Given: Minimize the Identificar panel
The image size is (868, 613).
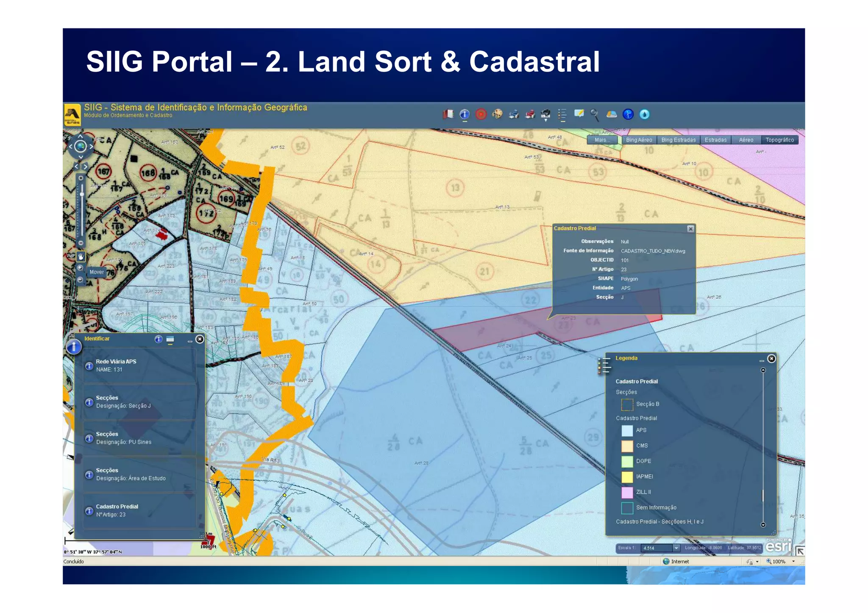Looking at the screenshot, I should (x=190, y=341).
